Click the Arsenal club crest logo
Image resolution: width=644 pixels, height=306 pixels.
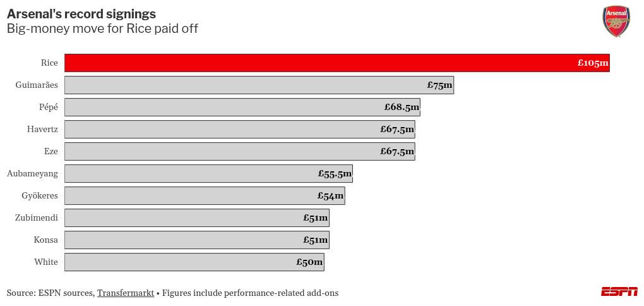[x=616, y=21]
